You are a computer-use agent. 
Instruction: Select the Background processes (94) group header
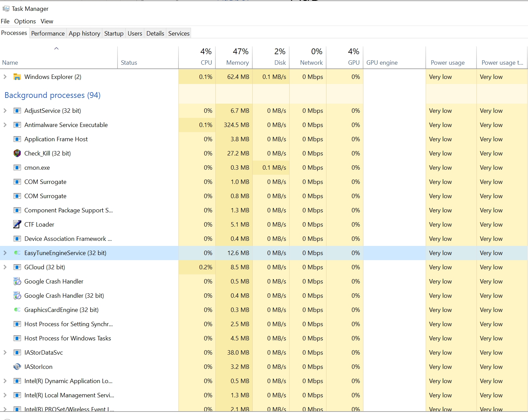52,95
